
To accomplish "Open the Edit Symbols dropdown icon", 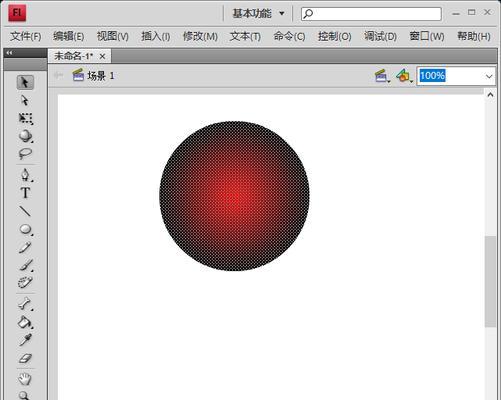I will coord(404,76).
